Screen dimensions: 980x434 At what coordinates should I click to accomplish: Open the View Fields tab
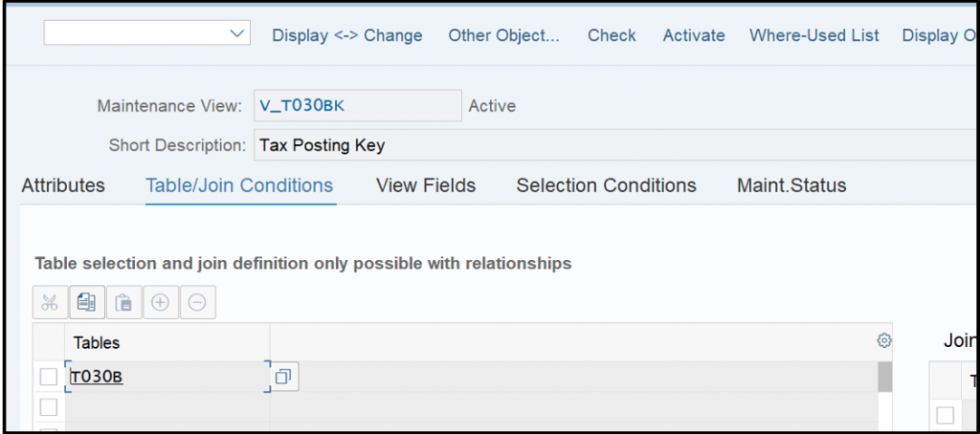426,185
